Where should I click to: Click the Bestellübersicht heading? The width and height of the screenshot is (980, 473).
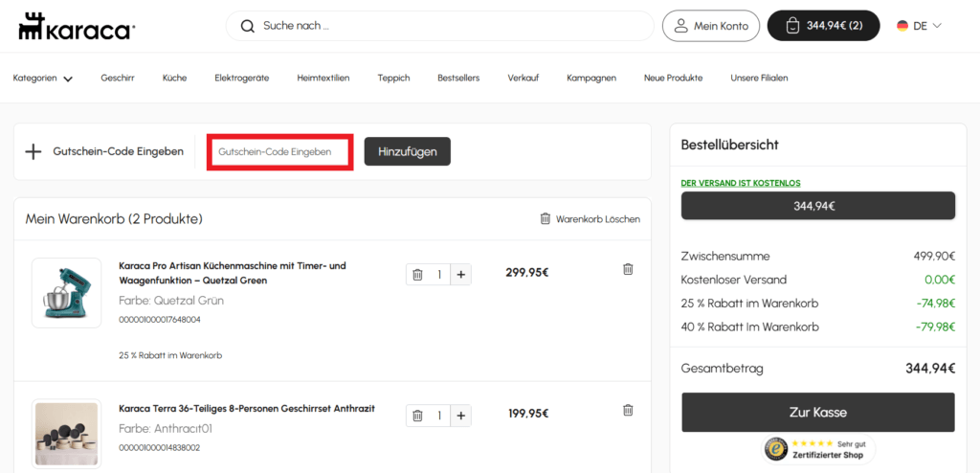pyautogui.click(x=729, y=146)
